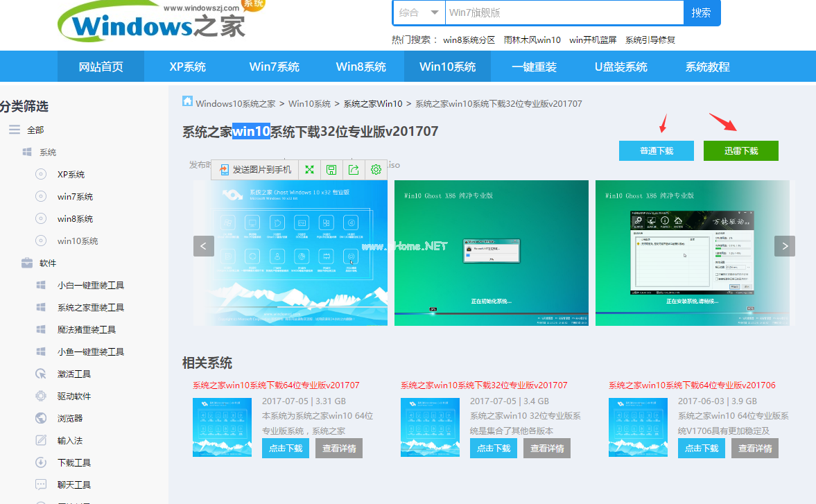
Task: Click the green 迅雷下载 download button
Action: click(740, 150)
